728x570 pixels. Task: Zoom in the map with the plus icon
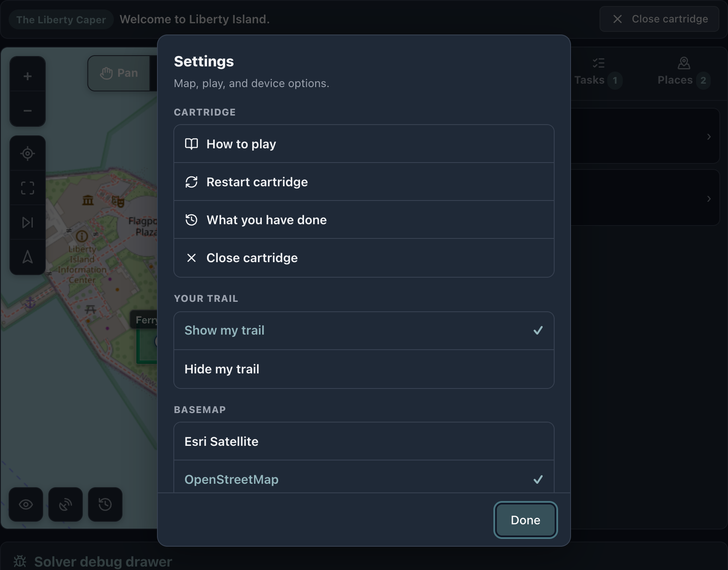point(28,76)
